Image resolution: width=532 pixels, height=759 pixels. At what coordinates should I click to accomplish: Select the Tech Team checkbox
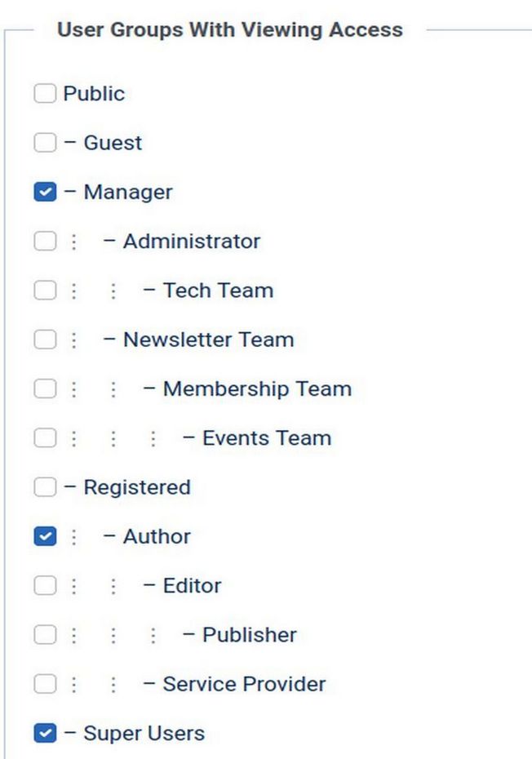click(45, 291)
